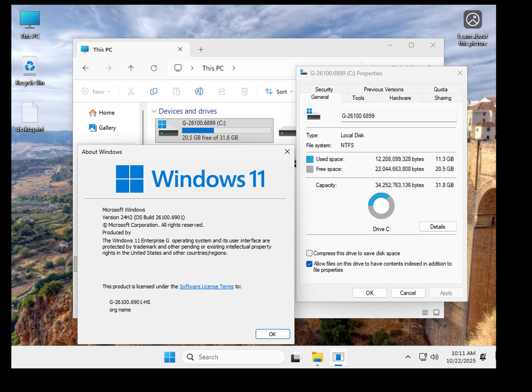The height and width of the screenshot is (392, 532).
Task: Go back in File Explorer
Action: (86, 68)
